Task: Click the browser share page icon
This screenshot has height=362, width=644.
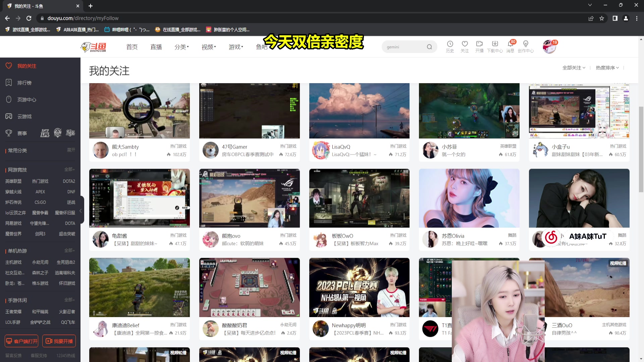Action: (x=591, y=18)
